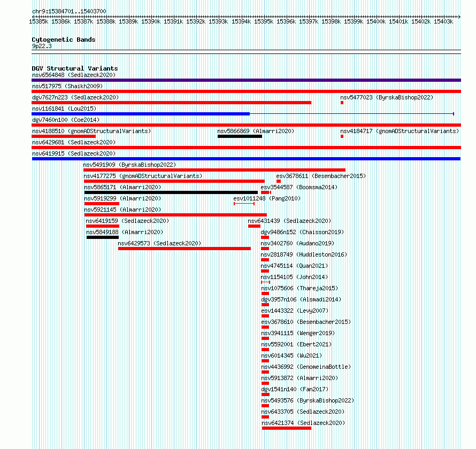Select the nsv517975 (Shaikh2009) label
The image size is (476, 449).
[x=67, y=86]
